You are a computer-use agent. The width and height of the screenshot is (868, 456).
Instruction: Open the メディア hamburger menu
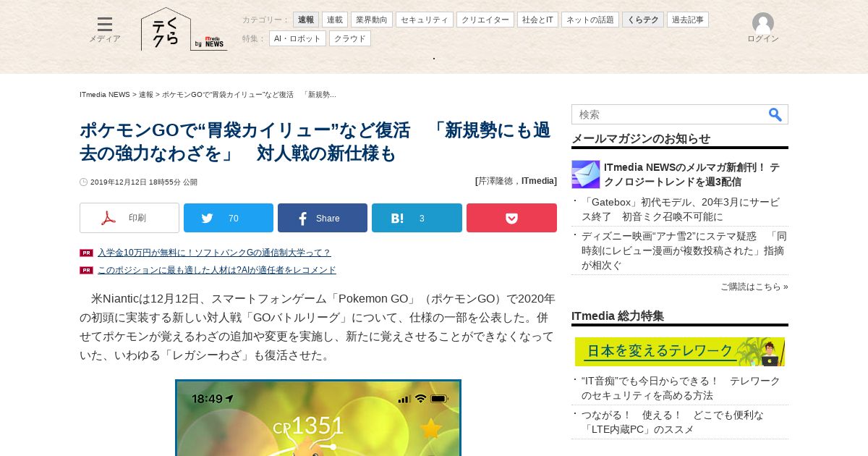(105, 30)
